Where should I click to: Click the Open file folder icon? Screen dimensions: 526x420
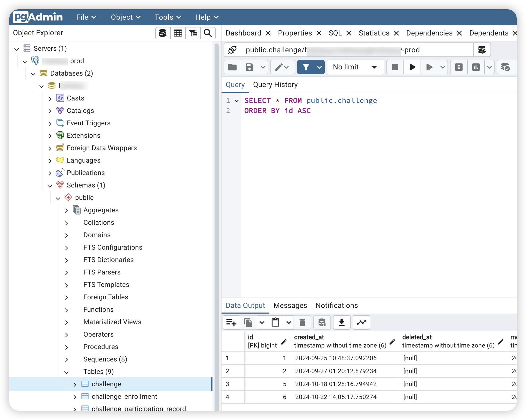tap(232, 67)
